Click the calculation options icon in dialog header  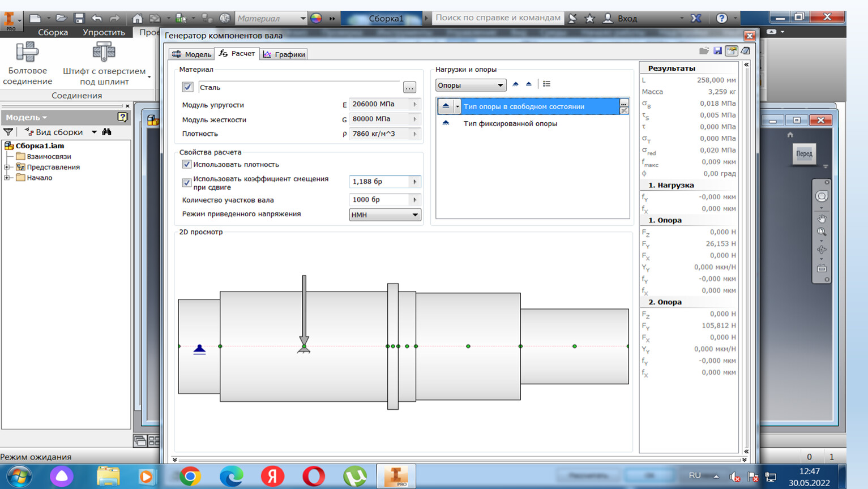[x=732, y=51]
